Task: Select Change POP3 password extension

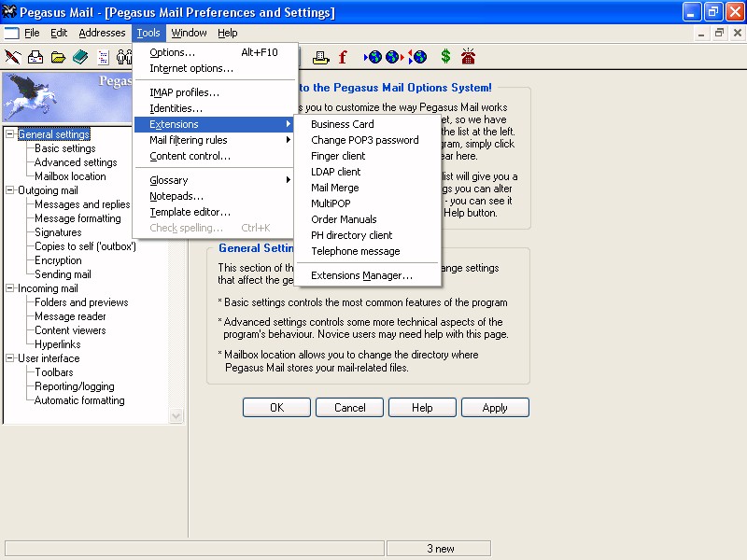Action: pos(367,140)
